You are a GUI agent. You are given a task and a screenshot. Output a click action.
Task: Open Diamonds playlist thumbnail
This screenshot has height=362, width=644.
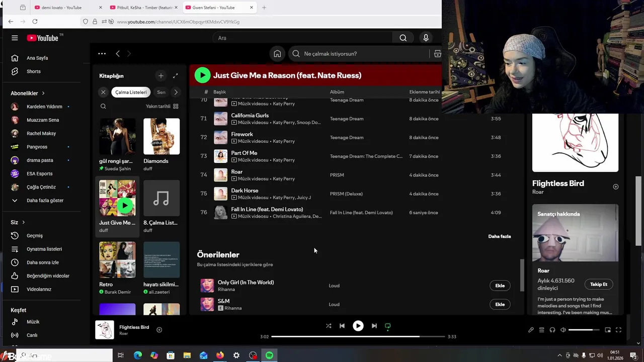click(162, 136)
